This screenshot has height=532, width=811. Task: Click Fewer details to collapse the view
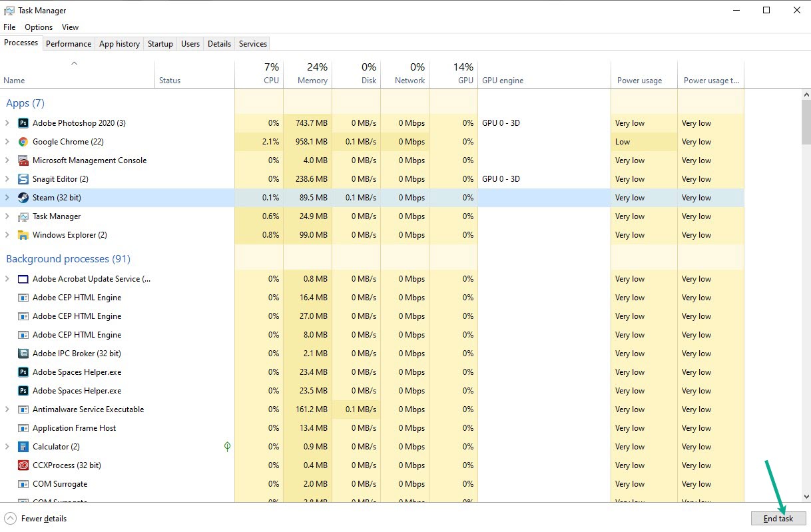[35, 519]
